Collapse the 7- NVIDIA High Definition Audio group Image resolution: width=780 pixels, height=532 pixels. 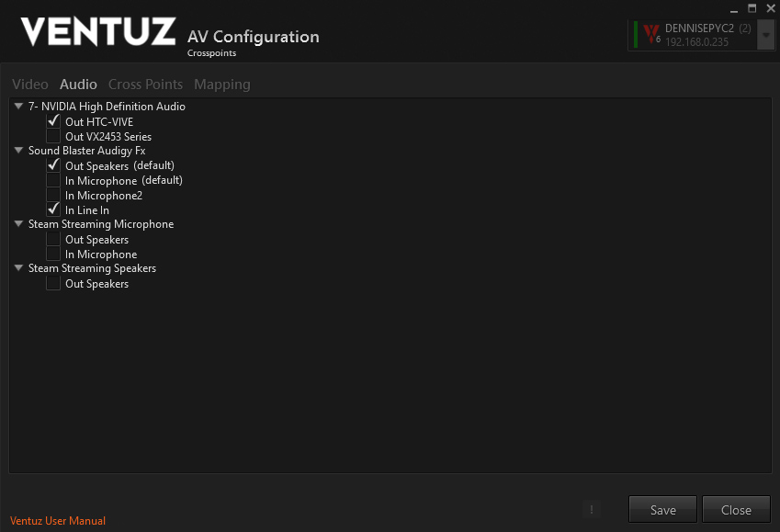(19, 106)
